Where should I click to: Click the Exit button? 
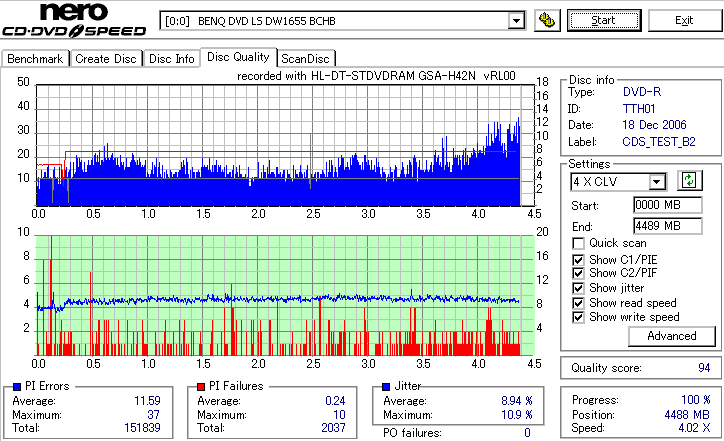tap(684, 20)
